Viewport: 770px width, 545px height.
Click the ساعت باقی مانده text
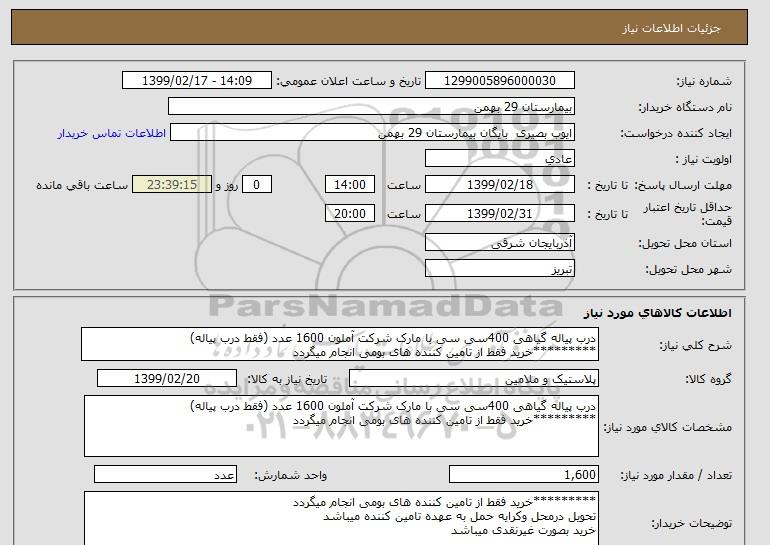[82, 185]
